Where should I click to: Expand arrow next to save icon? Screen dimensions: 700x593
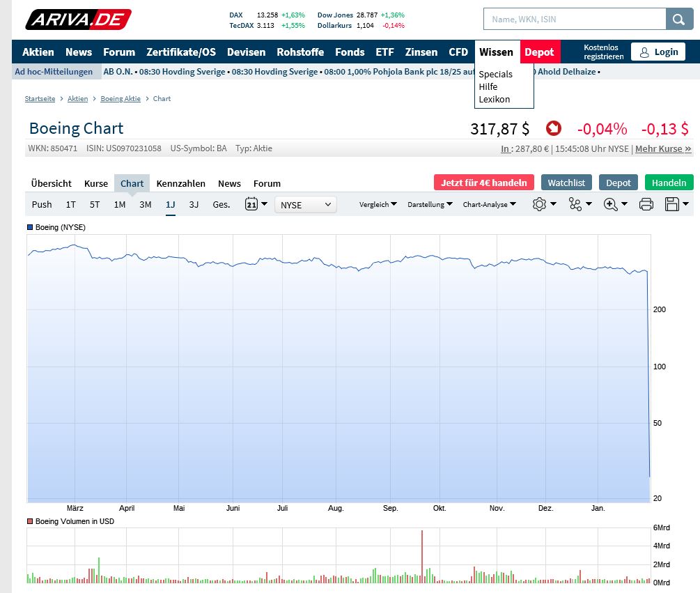coord(685,204)
